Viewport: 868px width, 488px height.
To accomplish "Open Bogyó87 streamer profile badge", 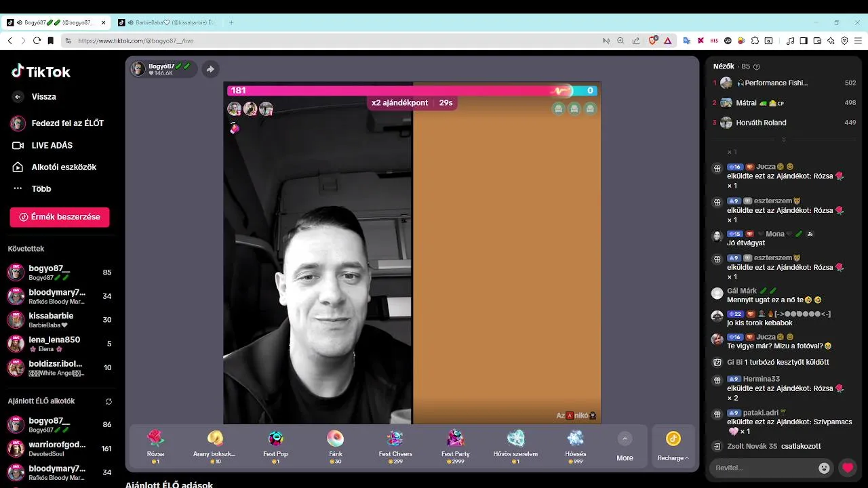I will [x=163, y=68].
